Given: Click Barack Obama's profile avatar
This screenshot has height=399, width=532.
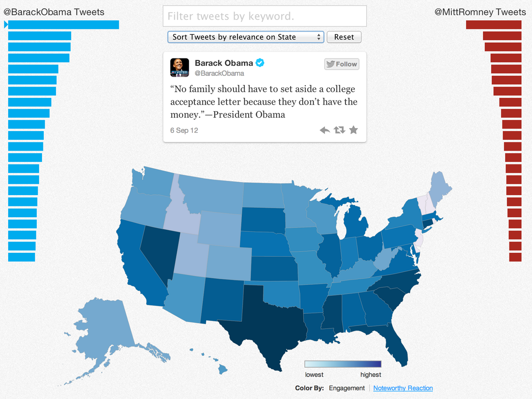Looking at the screenshot, I should point(179,68).
